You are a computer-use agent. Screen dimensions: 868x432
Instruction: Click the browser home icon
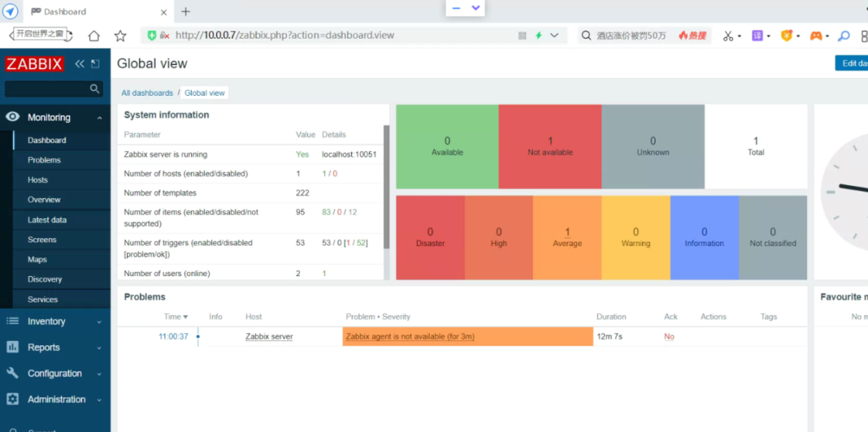click(94, 35)
